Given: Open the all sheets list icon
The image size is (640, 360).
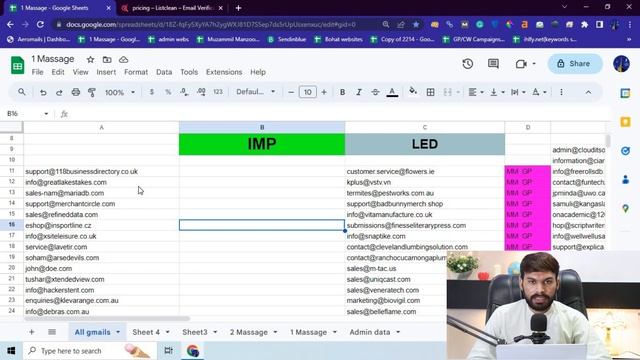Looking at the screenshot, I should [x=52, y=332].
